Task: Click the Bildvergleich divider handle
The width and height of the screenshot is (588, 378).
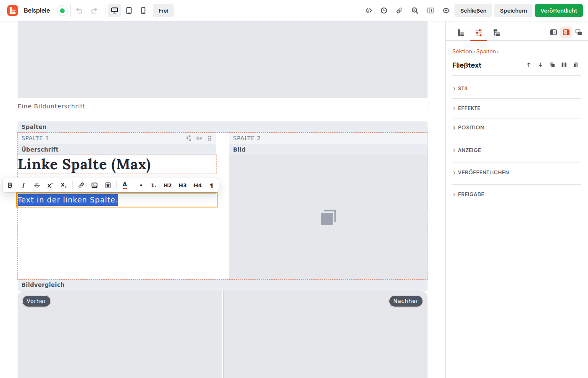Action: pyautogui.click(x=223, y=334)
